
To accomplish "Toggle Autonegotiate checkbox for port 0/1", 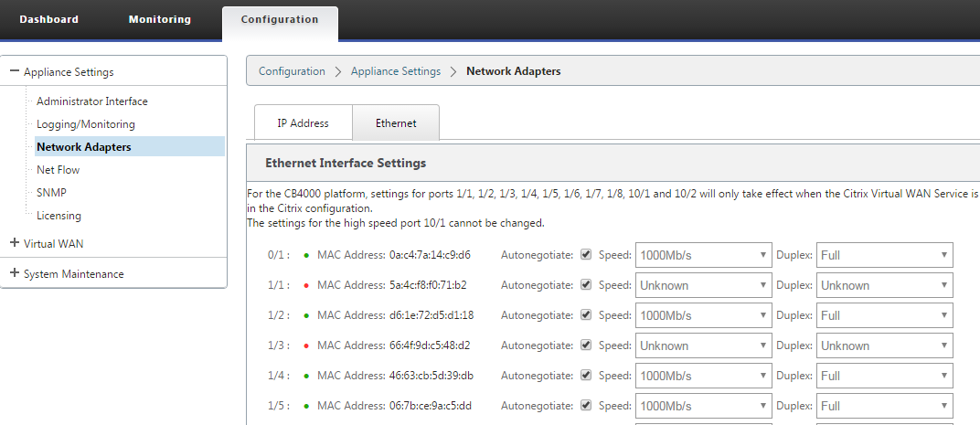I will click(586, 254).
